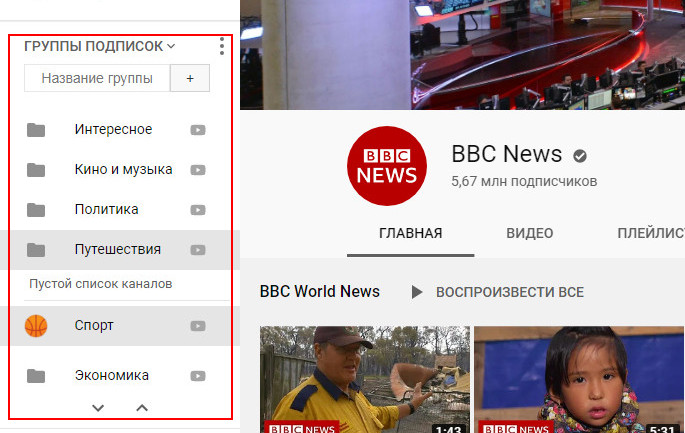Viewport: 685px width, 433px height.
Task: Open the Интересное group folder icon
Action: click(x=36, y=130)
